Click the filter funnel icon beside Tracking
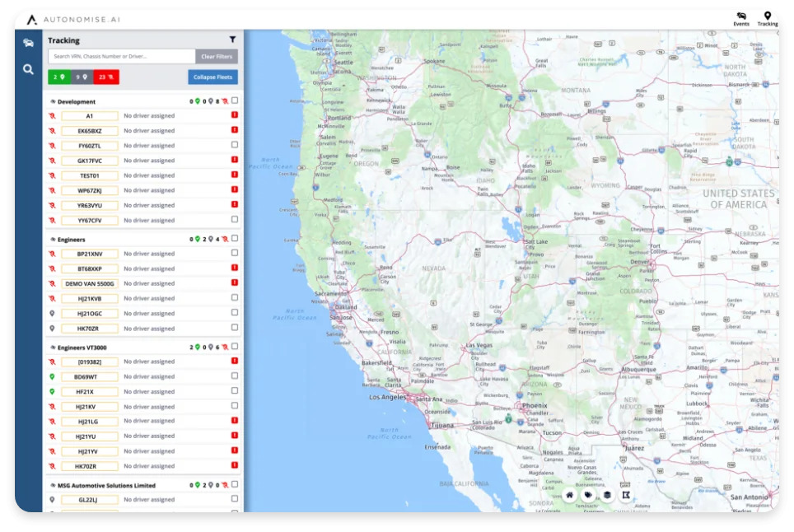Screen dimensions: 794x532 pos(232,40)
